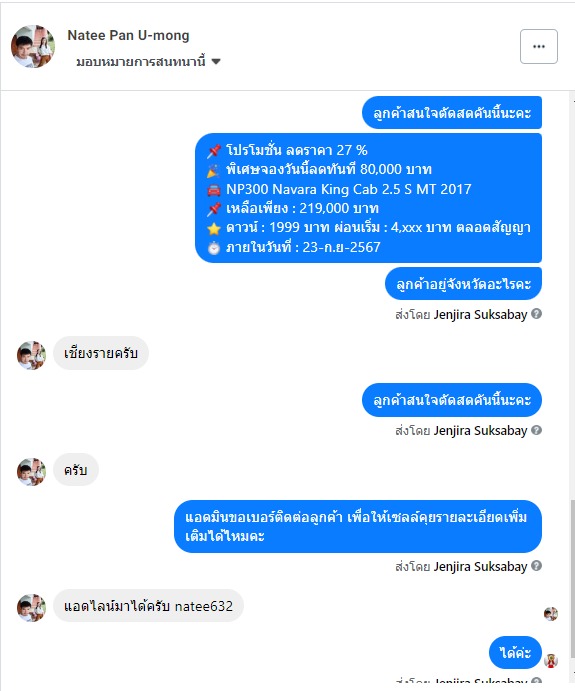This screenshot has width=575, height=691.
Task: Click small page avatar beside ได้ค่ะ bubble
Action: (x=551, y=660)
